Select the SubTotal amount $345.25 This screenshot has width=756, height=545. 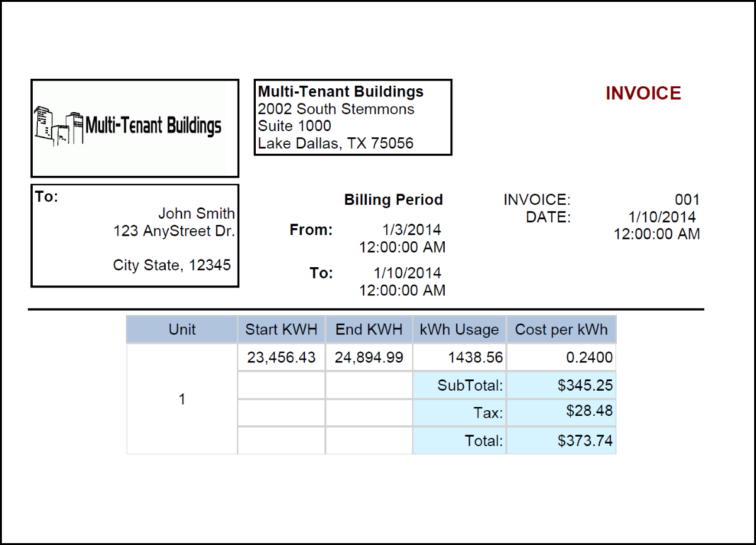pyautogui.click(x=585, y=385)
